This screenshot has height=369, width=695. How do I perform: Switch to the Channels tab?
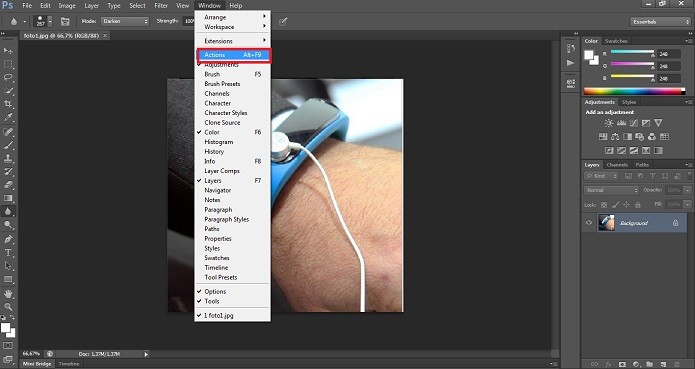(x=617, y=165)
